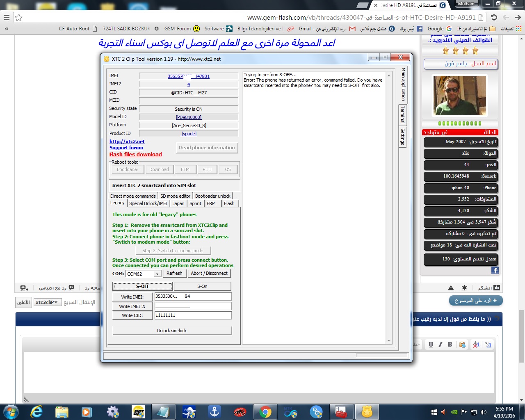The width and height of the screenshot is (525, 420).
Task: Expand the COM port dropdown
Action: (157, 274)
